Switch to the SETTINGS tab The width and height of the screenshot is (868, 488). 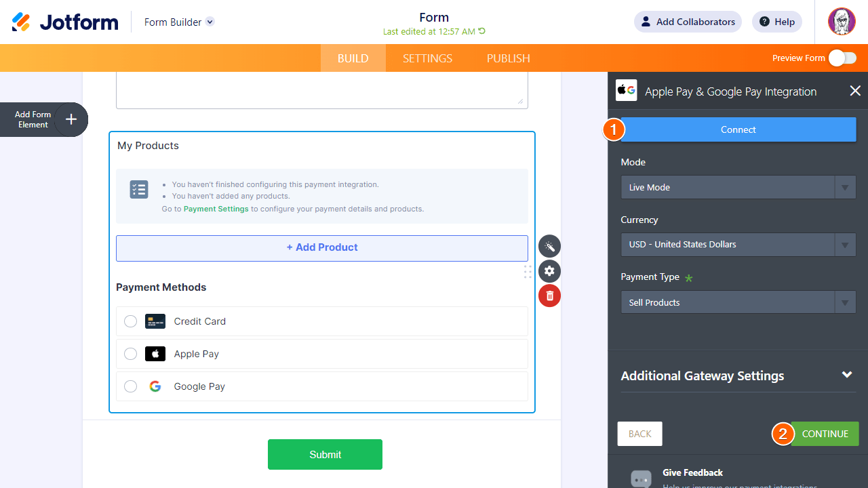pyautogui.click(x=428, y=58)
